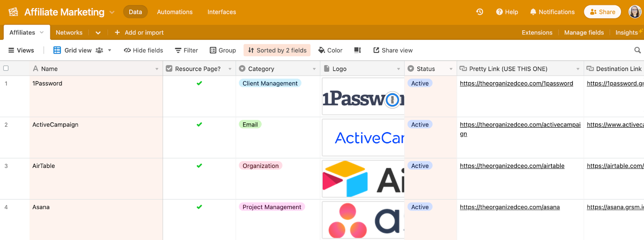The image size is (644, 240).
Task: Toggle the select-all rows checkbox
Action: (x=6, y=68)
